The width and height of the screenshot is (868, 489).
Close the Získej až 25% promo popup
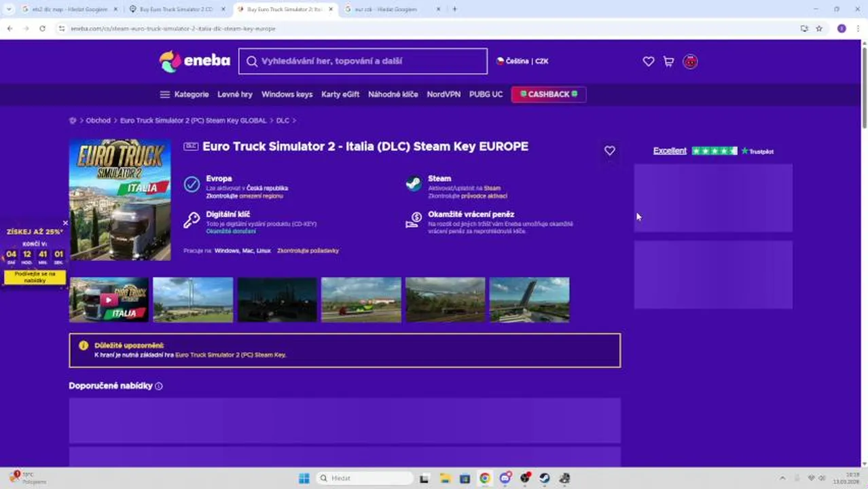pyautogui.click(x=65, y=223)
